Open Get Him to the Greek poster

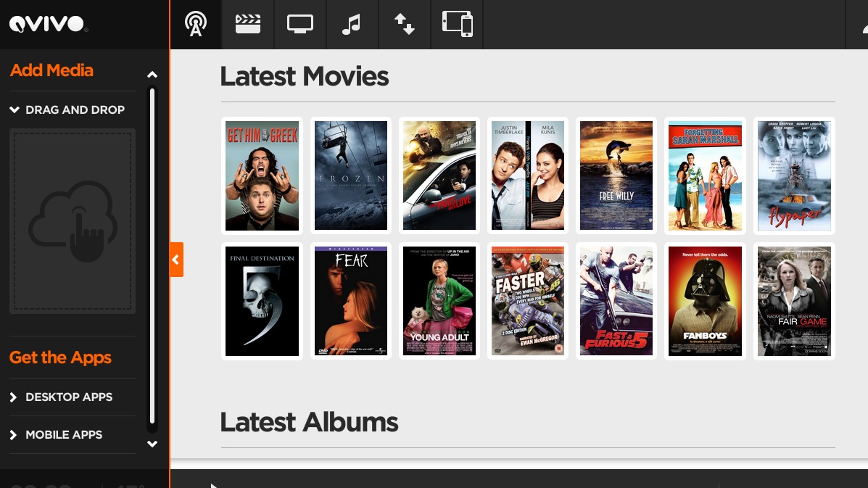(262, 175)
